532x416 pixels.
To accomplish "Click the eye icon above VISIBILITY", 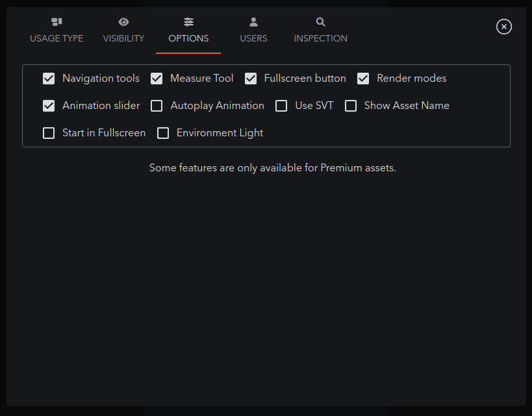I will coord(123,21).
